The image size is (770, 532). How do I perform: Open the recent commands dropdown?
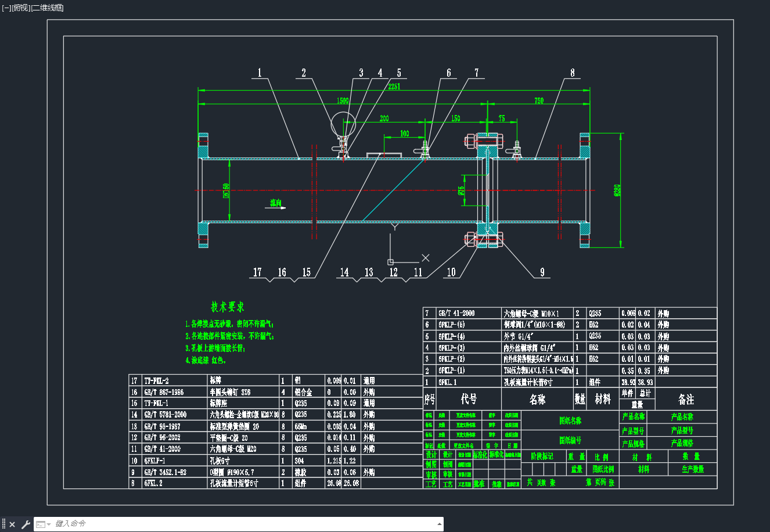coord(44,524)
